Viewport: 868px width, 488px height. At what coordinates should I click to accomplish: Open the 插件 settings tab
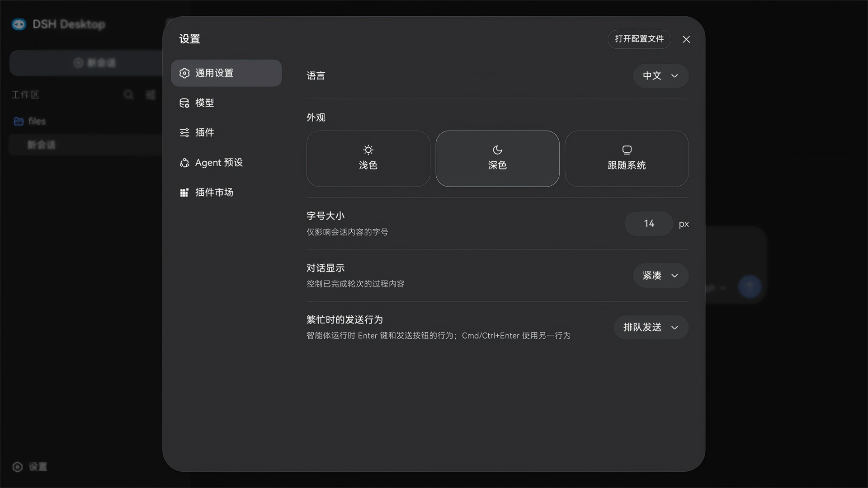(226, 133)
